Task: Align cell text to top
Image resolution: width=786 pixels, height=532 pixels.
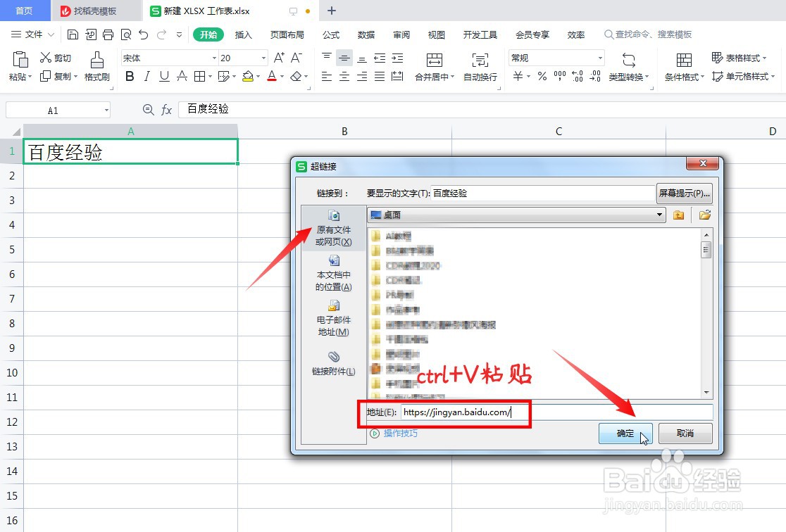Action: pyautogui.click(x=327, y=58)
